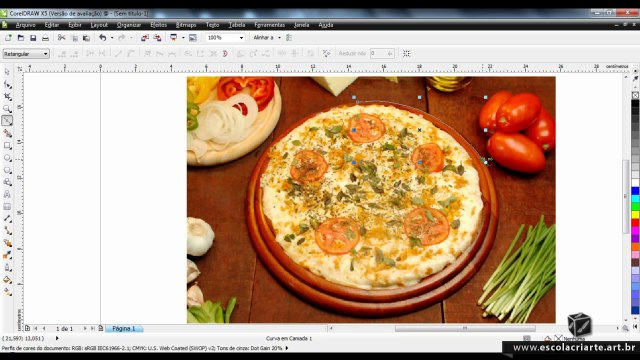Click the Reduzir nós value field
Image resolution: width=640 pixels, height=360 pixels.
coord(382,53)
